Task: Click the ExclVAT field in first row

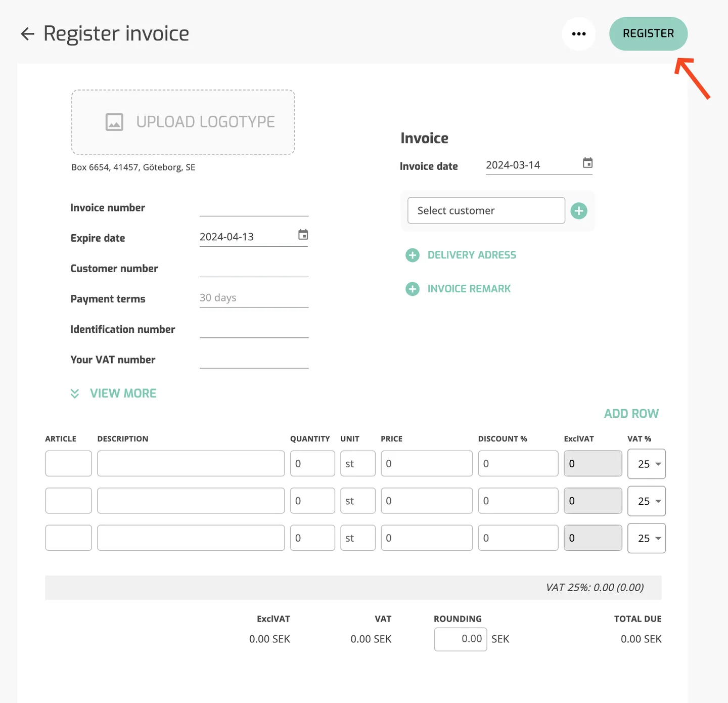Action: [593, 464]
